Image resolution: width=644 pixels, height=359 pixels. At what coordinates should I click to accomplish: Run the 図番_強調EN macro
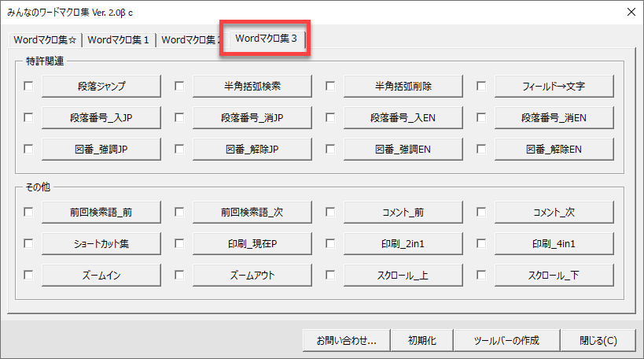coord(403,149)
